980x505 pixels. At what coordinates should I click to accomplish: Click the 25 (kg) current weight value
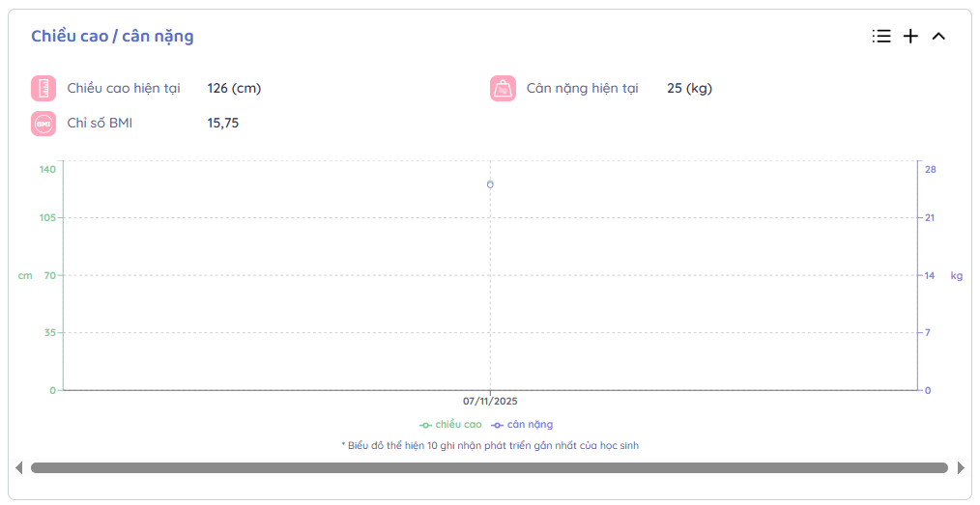[689, 89]
